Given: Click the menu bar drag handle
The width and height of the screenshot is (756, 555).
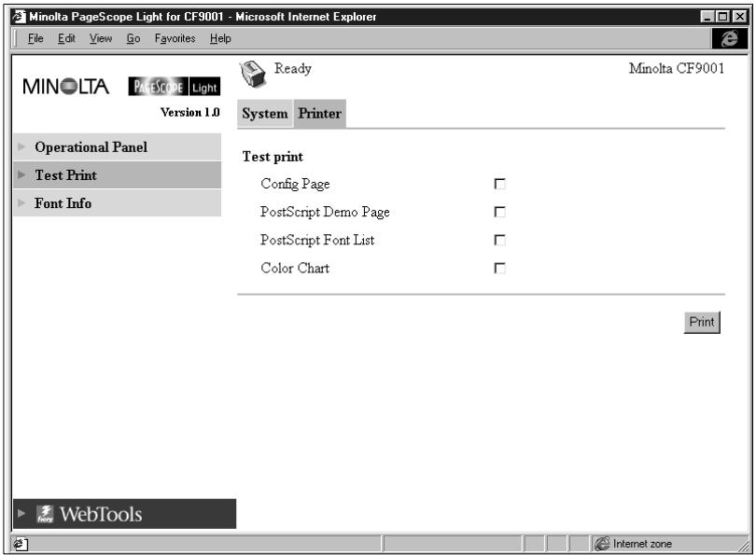Looking at the screenshot, I should (17, 38).
